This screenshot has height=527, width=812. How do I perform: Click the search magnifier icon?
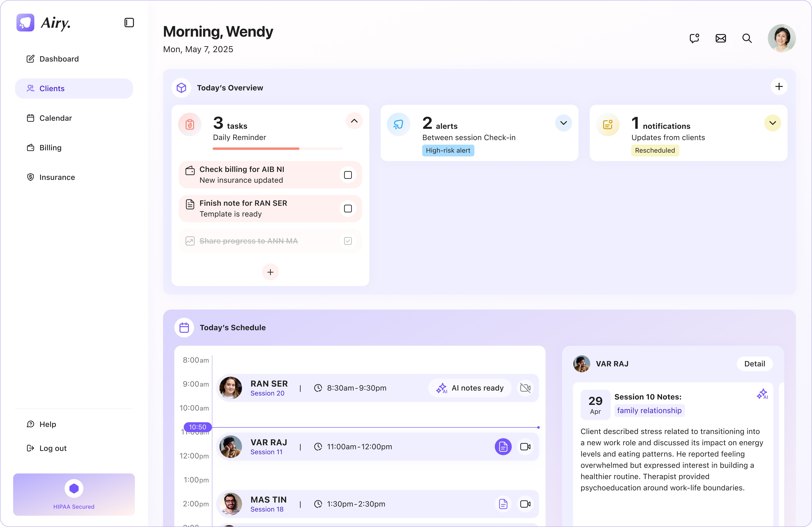pos(747,38)
